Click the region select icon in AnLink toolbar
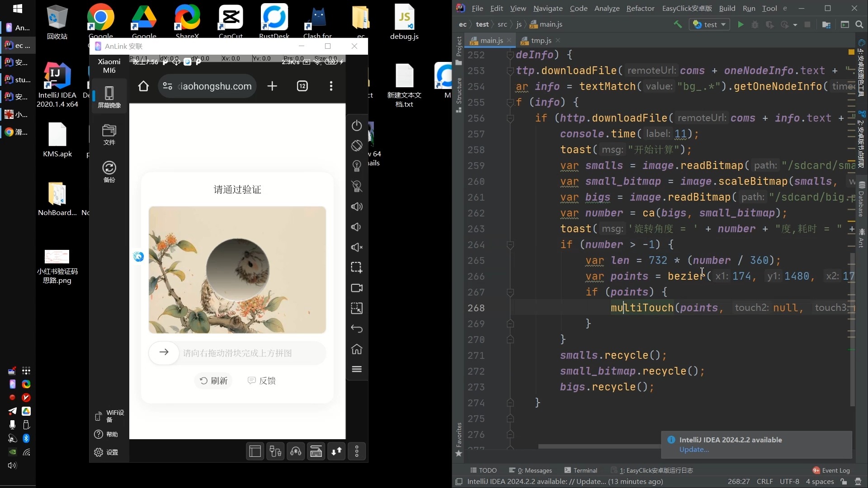The height and width of the screenshot is (488, 868). click(357, 308)
